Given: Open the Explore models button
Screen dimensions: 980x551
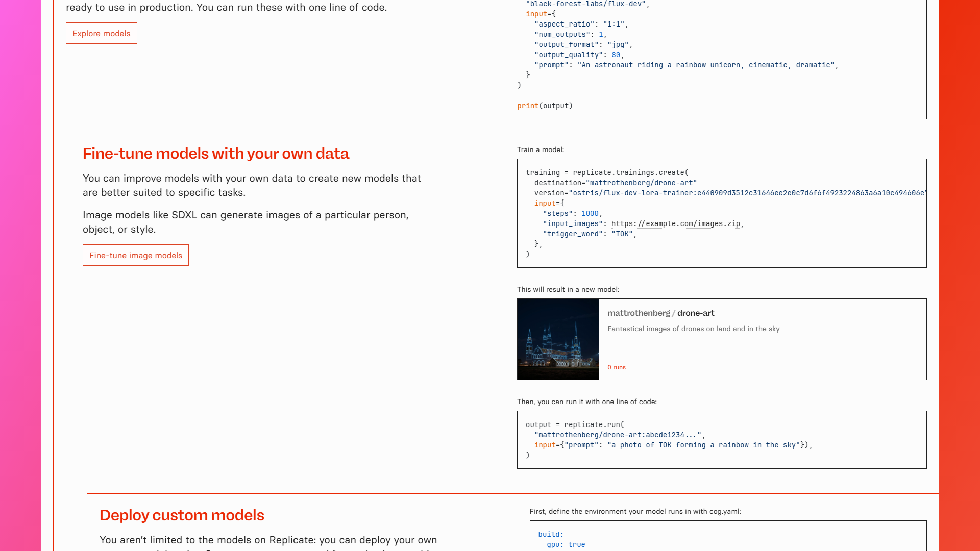Looking at the screenshot, I should 102,33.
